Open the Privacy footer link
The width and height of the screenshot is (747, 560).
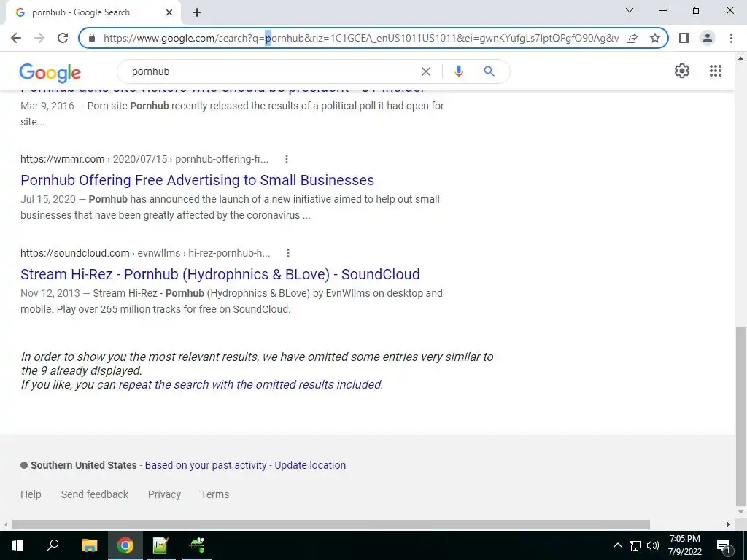coord(164,494)
